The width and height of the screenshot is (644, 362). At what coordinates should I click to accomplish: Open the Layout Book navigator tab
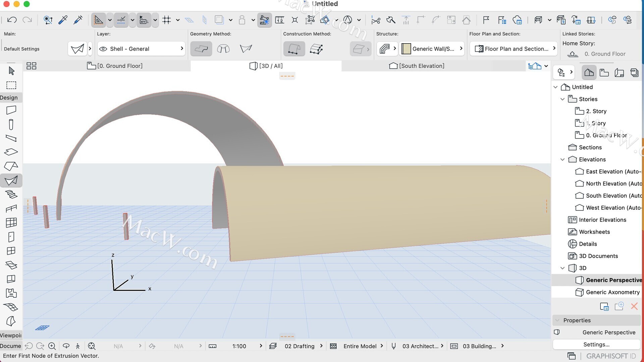(x=619, y=72)
